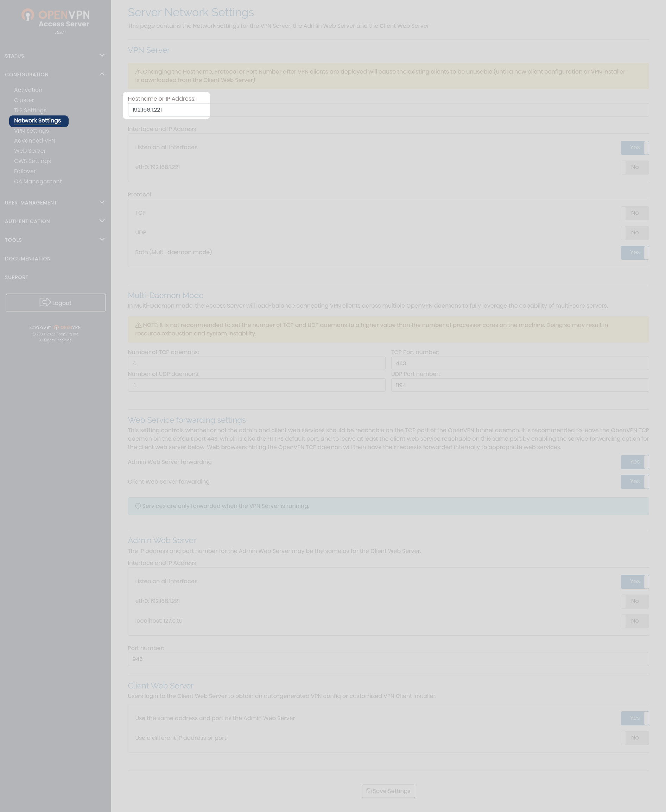
Task: Open the TLS Settings page
Action: (30, 110)
